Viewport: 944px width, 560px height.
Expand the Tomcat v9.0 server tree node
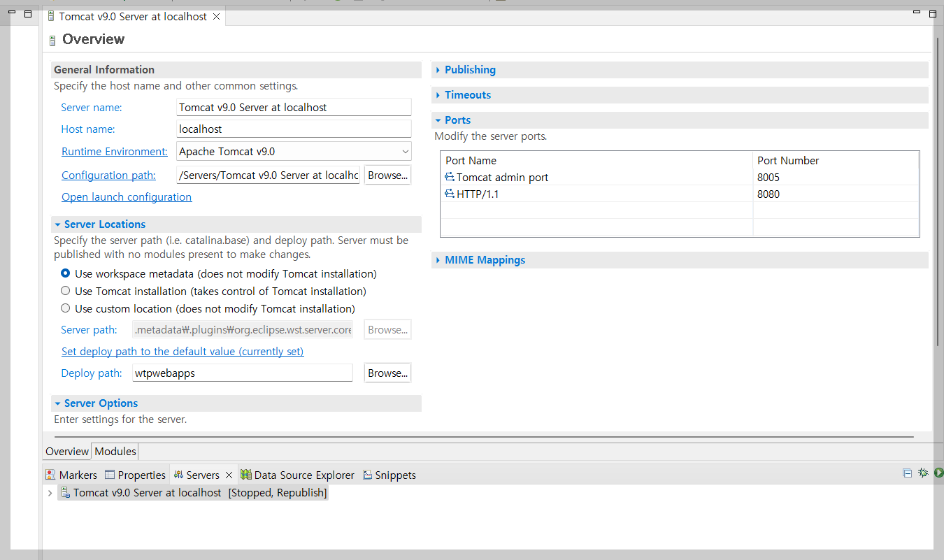tap(50, 493)
